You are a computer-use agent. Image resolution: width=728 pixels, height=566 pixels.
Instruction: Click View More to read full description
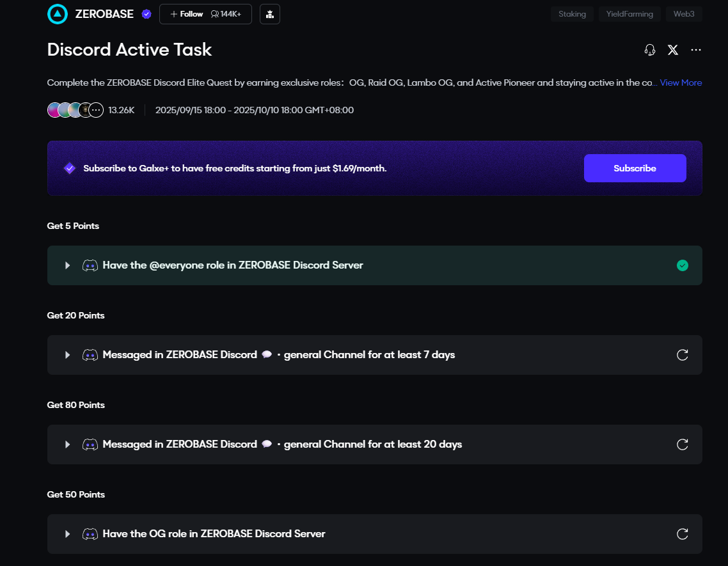680,83
